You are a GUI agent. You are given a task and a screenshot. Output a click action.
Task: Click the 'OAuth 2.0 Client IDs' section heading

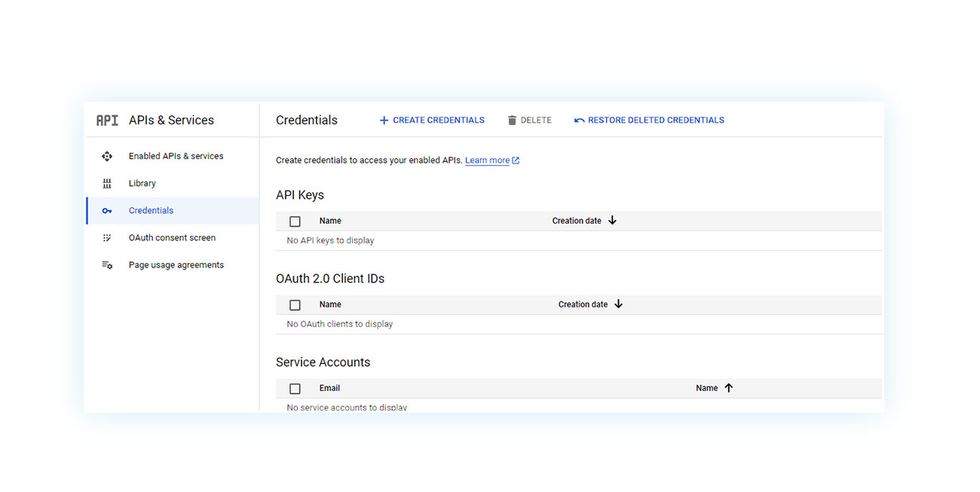tap(330, 279)
